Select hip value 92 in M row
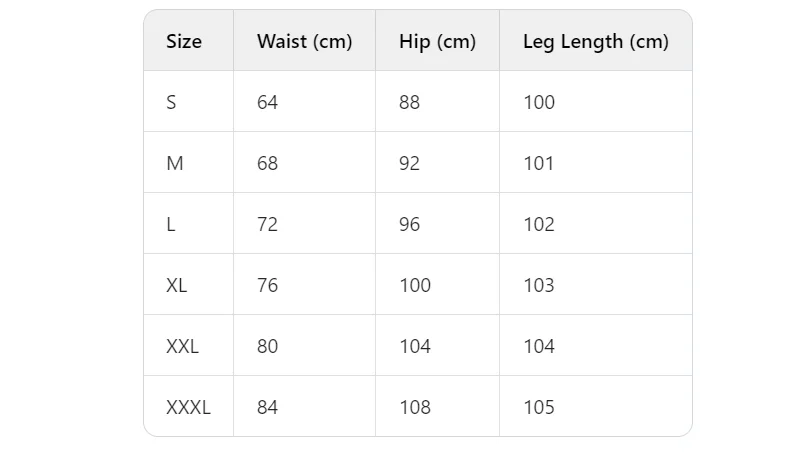Image resolution: width=786 pixels, height=452 pixels. (x=409, y=163)
